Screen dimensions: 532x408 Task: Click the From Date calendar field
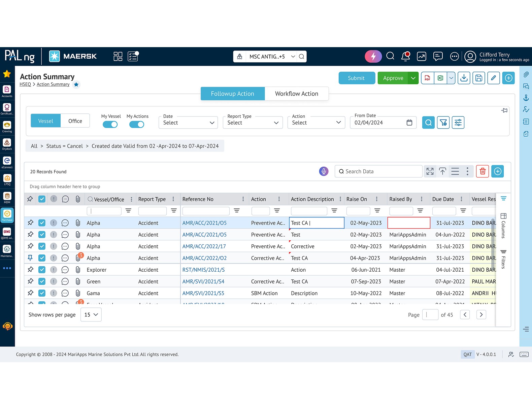point(384,123)
